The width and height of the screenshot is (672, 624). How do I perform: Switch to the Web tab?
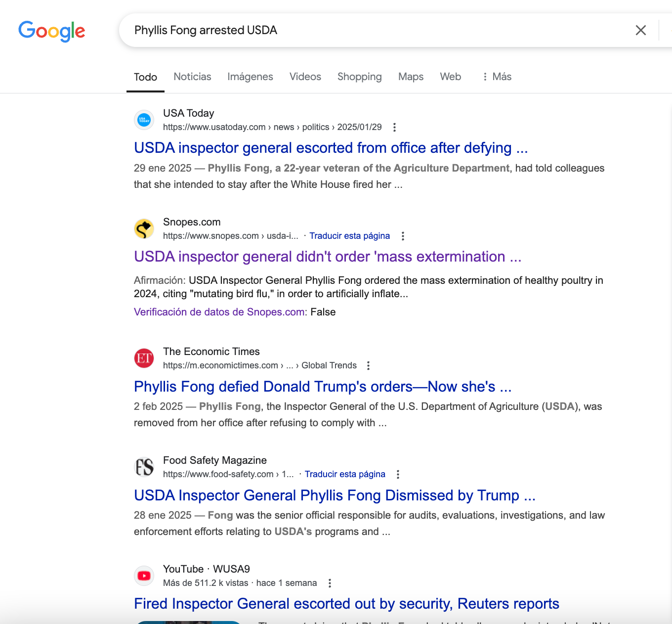click(451, 77)
